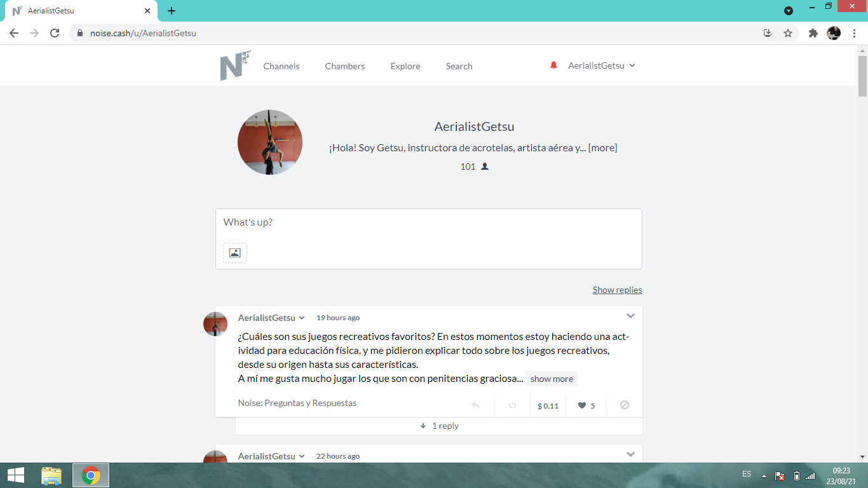
Task: Close the AerialistGetsu tab
Action: (x=147, y=11)
